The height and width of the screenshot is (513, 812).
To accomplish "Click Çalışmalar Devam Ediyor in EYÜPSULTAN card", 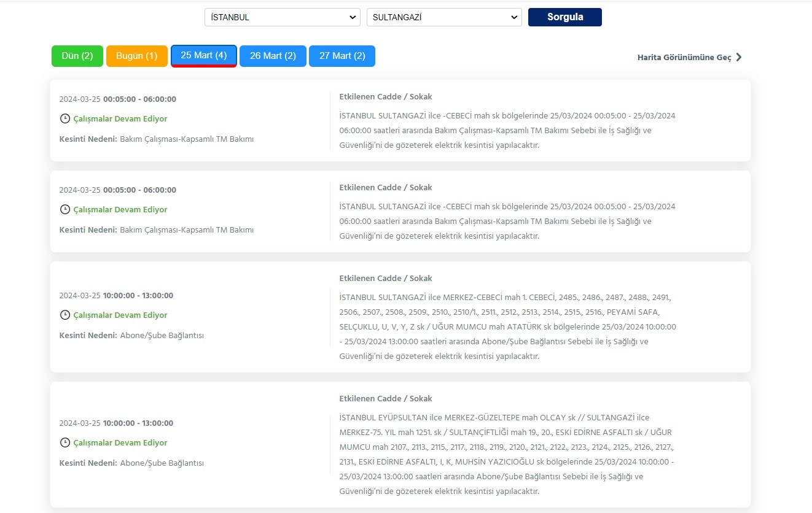I will 120,442.
